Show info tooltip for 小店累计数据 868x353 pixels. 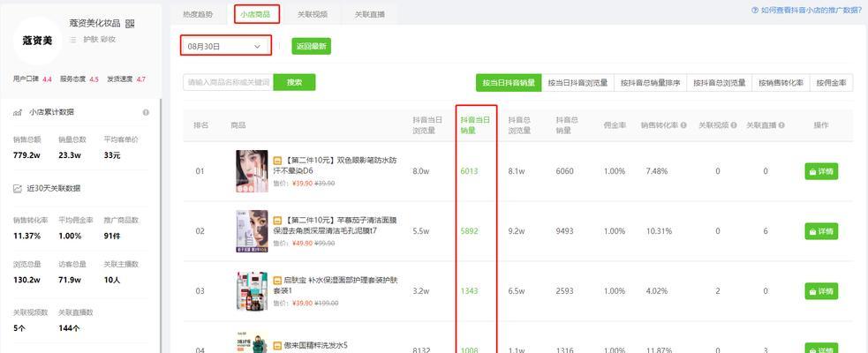click(x=146, y=112)
